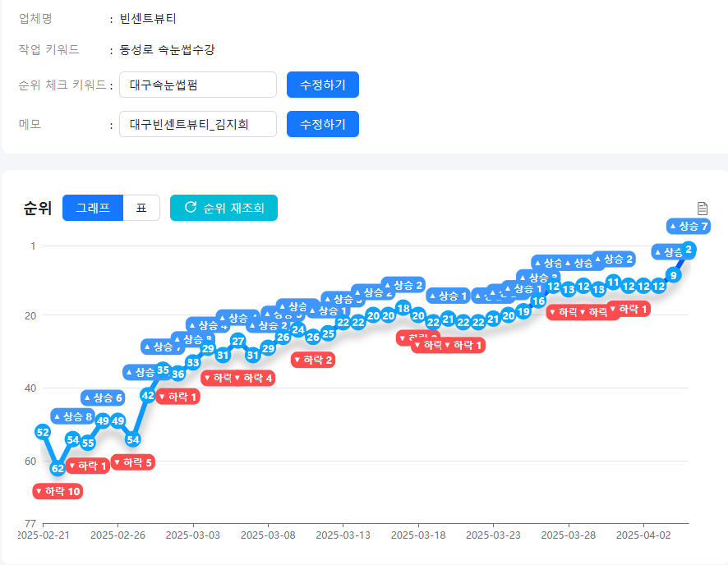728x565 pixels.
Task: Select the data point 16 on chart
Action: tap(538, 301)
